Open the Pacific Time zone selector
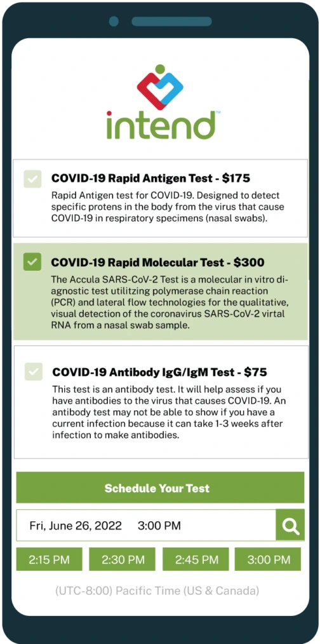Viewport: 320px width, 644px height. tap(157, 591)
